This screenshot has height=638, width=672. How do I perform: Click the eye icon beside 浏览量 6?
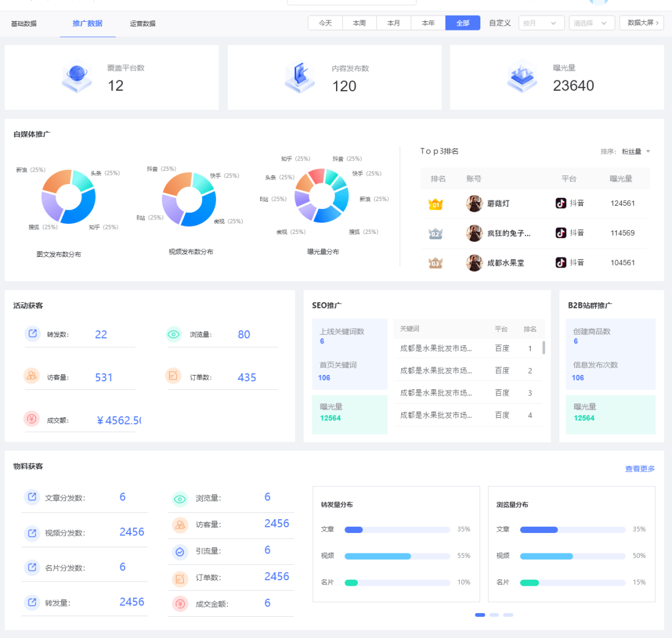[180, 499]
